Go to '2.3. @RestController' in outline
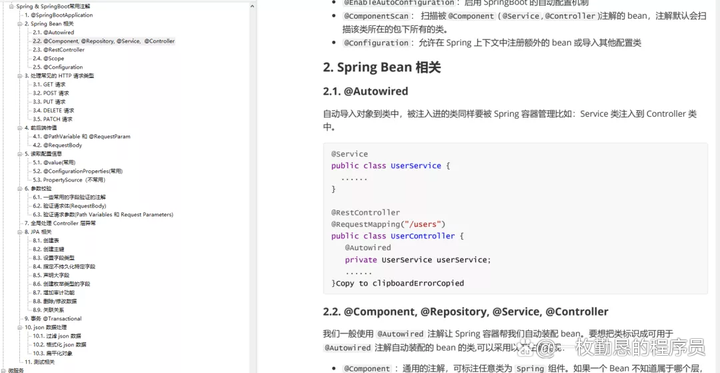The image size is (720, 373). point(59,50)
